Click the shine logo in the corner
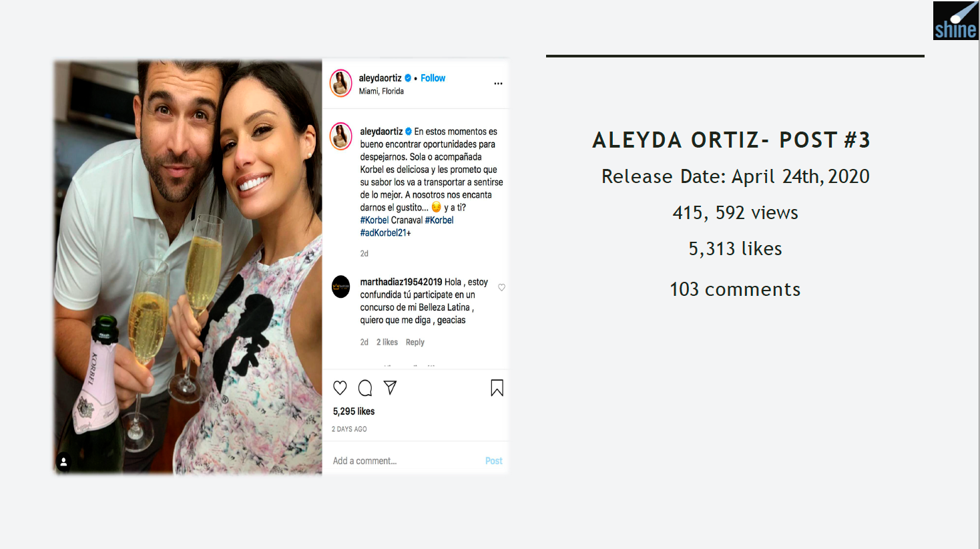This screenshot has width=980, height=549. tap(955, 21)
